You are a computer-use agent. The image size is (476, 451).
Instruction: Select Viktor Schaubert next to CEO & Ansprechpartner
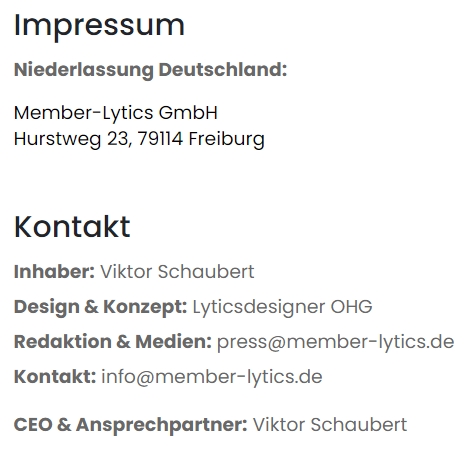[330, 425]
